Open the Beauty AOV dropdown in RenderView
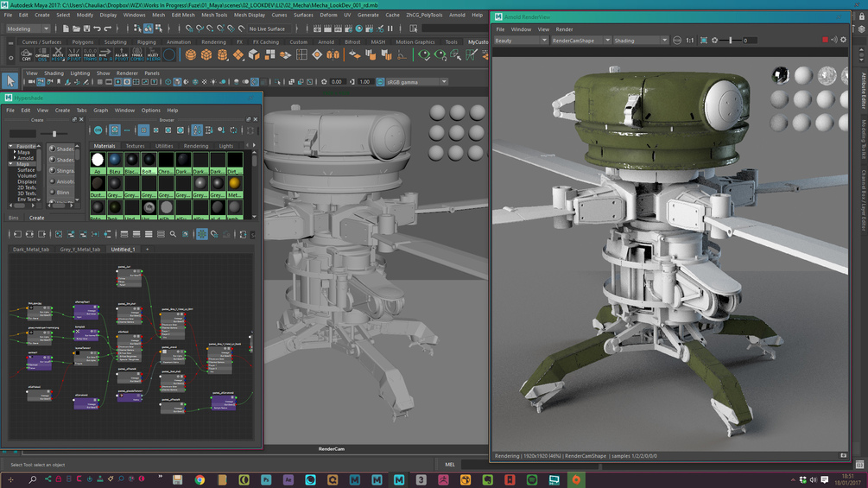The width and height of the screenshot is (868, 488). [x=520, y=41]
